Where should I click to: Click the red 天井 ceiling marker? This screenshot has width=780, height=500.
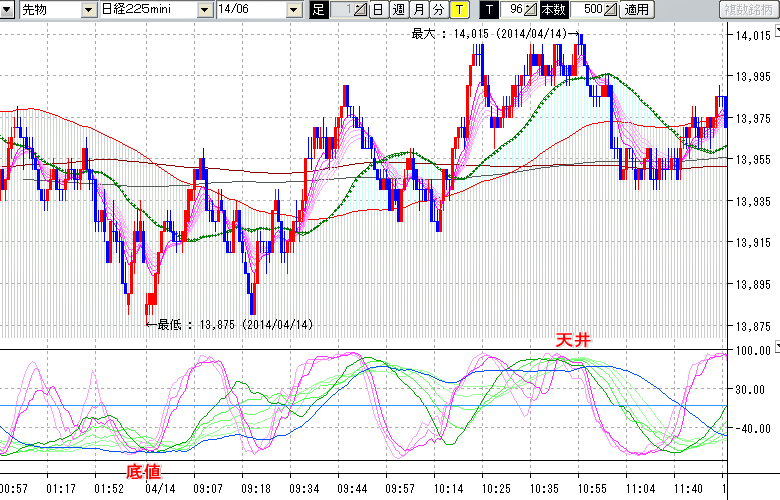574,341
